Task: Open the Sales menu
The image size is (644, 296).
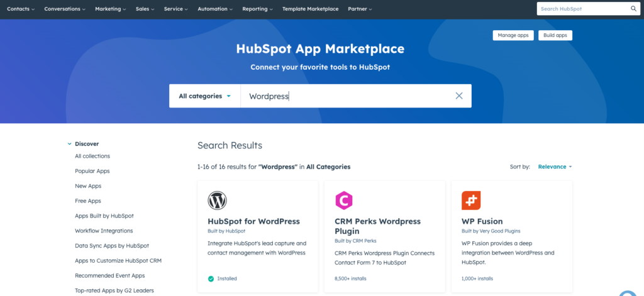Action: tap(145, 9)
